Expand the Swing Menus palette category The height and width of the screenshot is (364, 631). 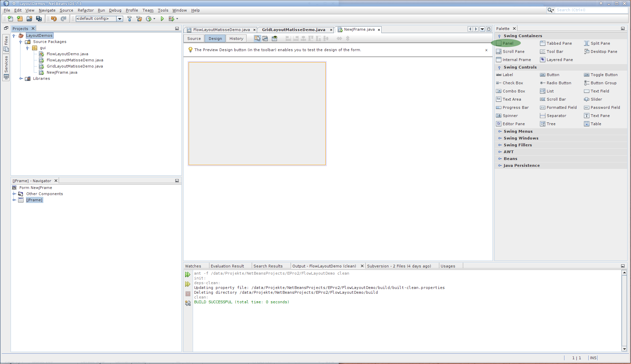[500, 131]
